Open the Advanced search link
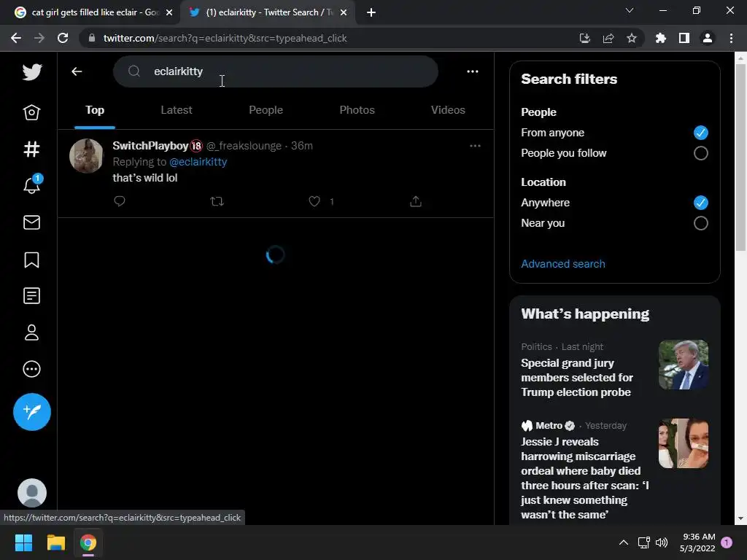This screenshot has height=560, width=747. (563, 264)
